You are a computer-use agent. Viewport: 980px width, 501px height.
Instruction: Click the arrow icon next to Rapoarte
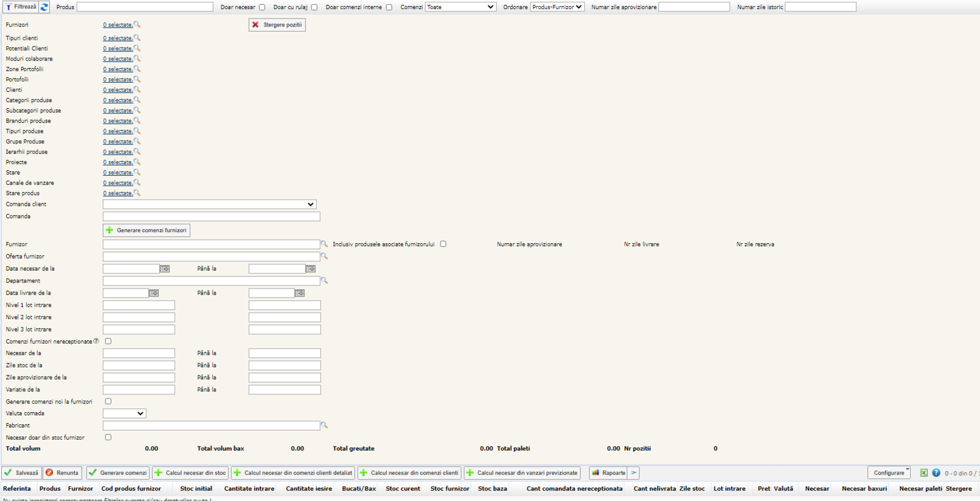tap(634, 473)
